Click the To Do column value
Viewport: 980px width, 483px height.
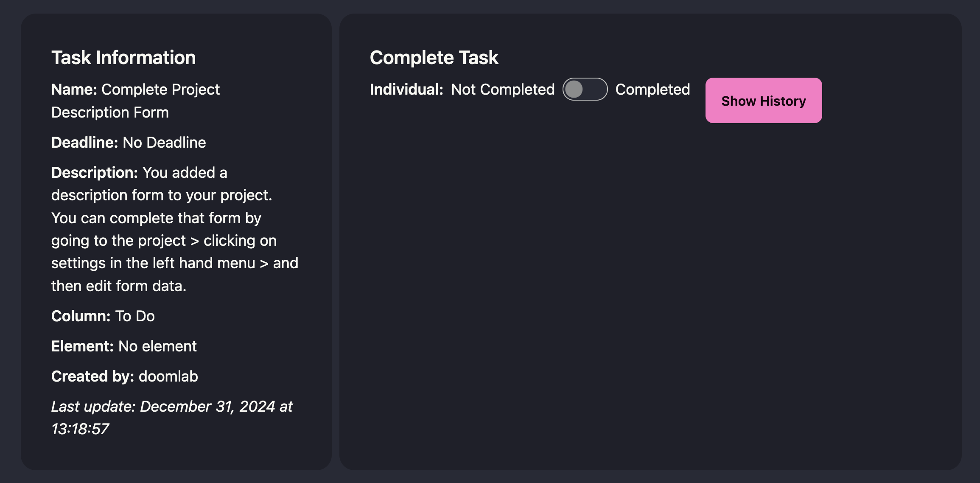click(x=135, y=316)
